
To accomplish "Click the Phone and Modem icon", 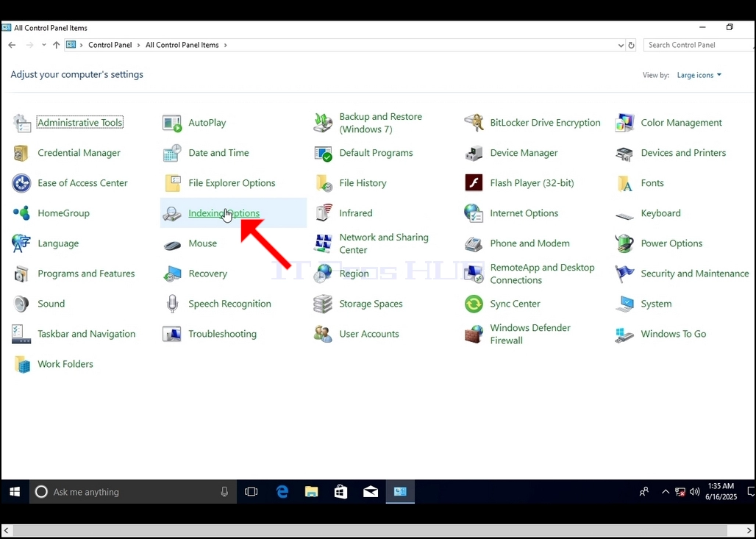I will point(474,244).
